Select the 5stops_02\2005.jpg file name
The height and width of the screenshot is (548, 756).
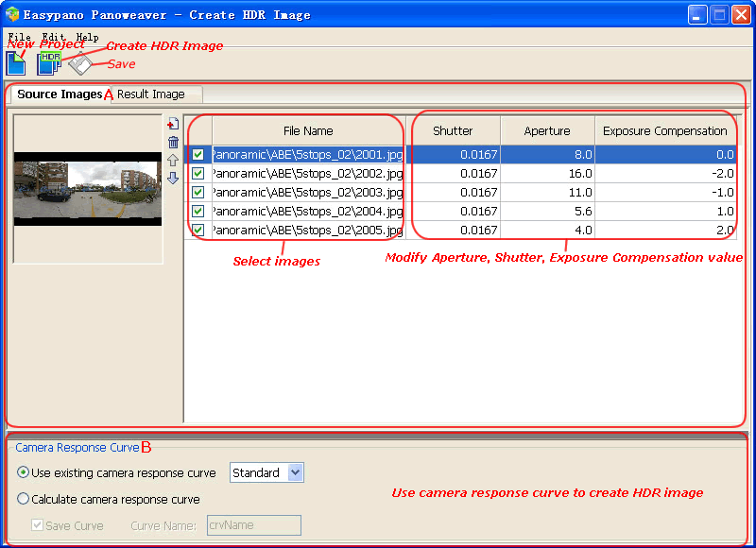(308, 230)
